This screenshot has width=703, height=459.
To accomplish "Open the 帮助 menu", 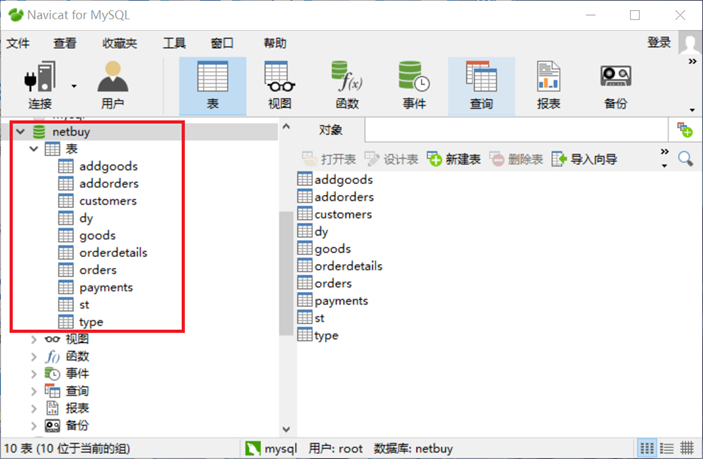I will (275, 43).
